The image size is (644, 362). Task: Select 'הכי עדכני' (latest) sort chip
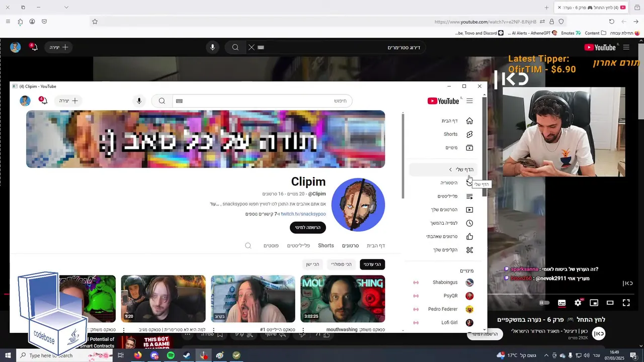click(x=372, y=264)
